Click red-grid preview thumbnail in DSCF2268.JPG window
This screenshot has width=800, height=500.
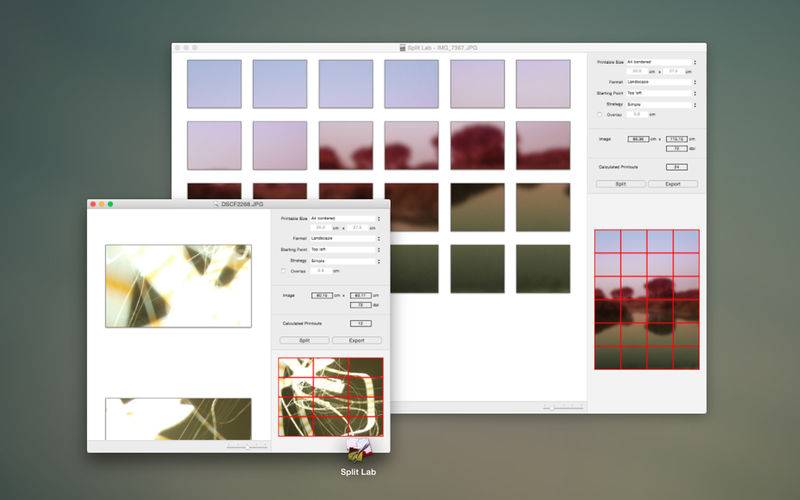click(x=329, y=396)
